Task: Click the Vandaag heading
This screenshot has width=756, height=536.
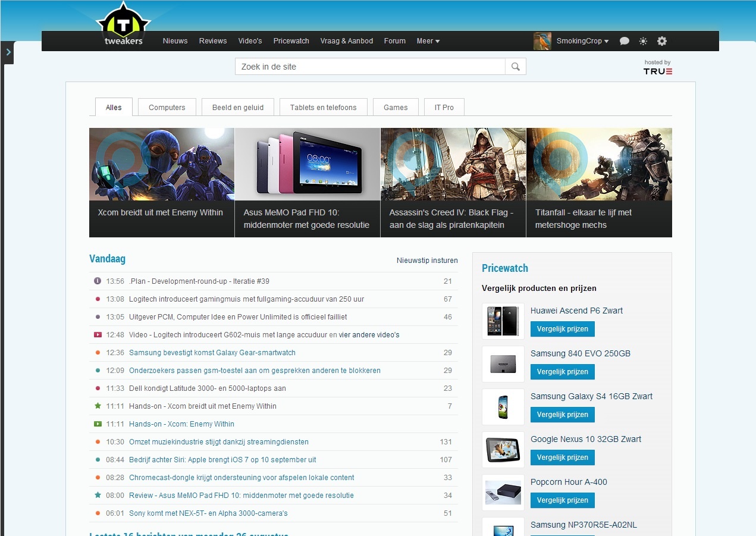Action: click(107, 259)
